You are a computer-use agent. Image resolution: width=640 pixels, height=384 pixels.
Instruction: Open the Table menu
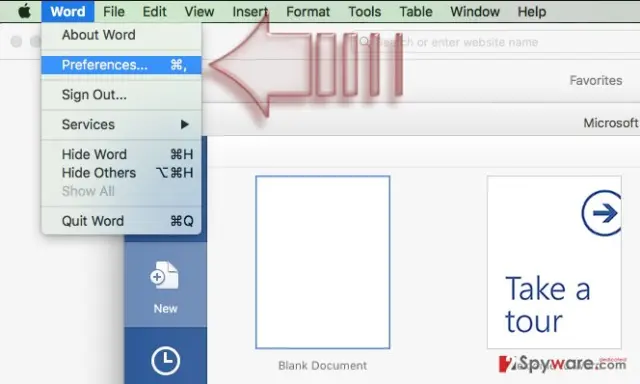pyautogui.click(x=416, y=11)
